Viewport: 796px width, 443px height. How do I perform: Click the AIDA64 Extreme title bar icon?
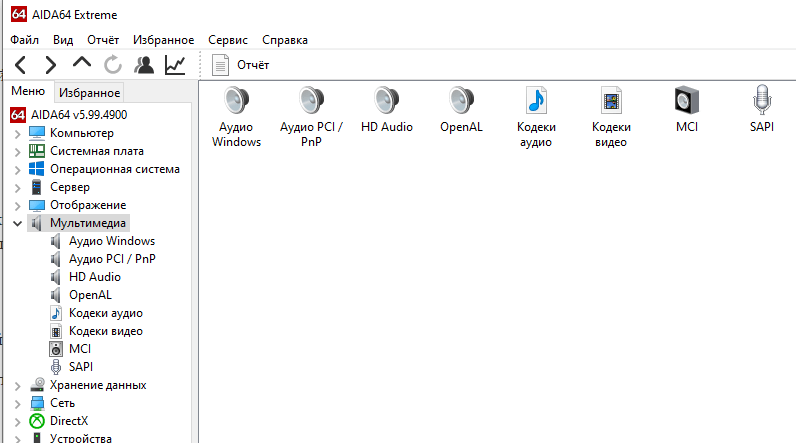point(19,14)
